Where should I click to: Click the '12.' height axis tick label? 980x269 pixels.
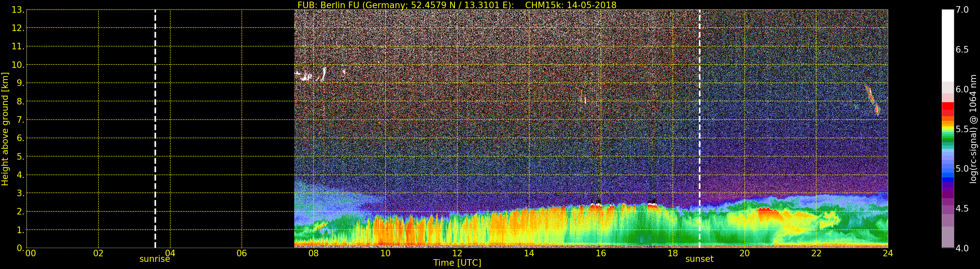pos(18,28)
